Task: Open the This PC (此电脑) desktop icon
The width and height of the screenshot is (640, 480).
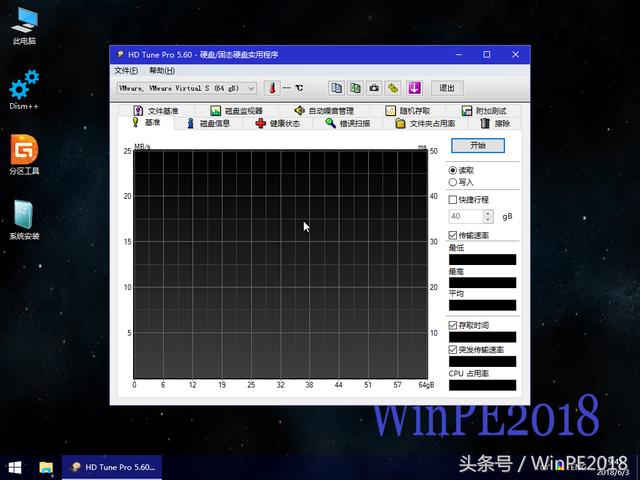Action: click(x=24, y=24)
